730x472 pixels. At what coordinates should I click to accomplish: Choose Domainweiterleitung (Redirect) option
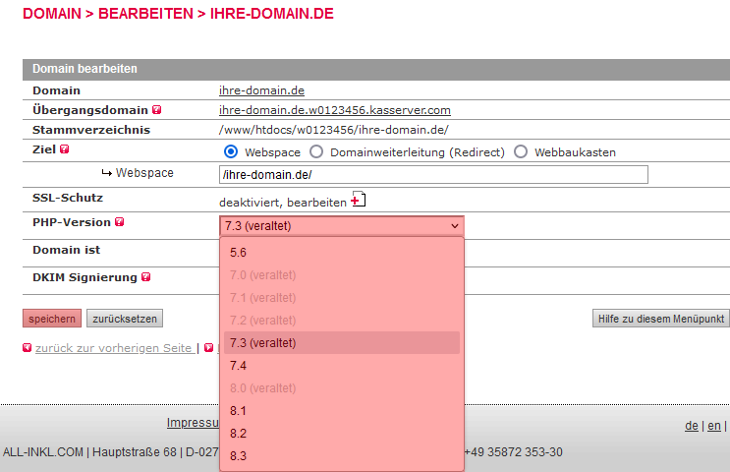(316, 152)
